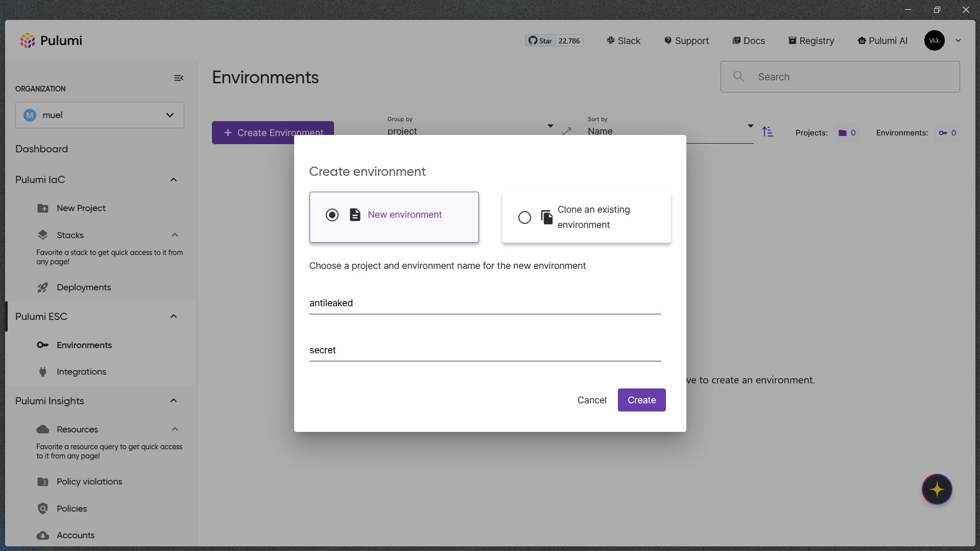Click the Policies shield icon
Image resolution: width=980 pixels, height=551 pixels.
pos(43,509)
